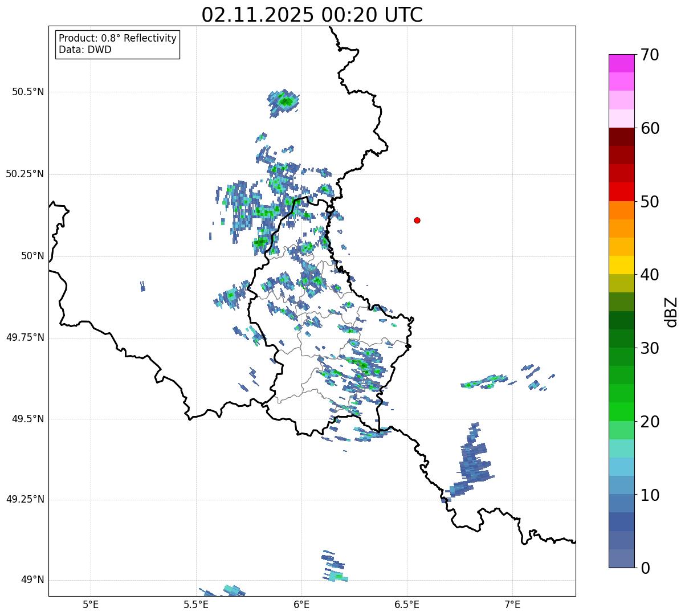This screenshot has width=685, height=616.
Task: Click the grayish-blue bottom colorbar segment
Action: [x=621, y=558]
